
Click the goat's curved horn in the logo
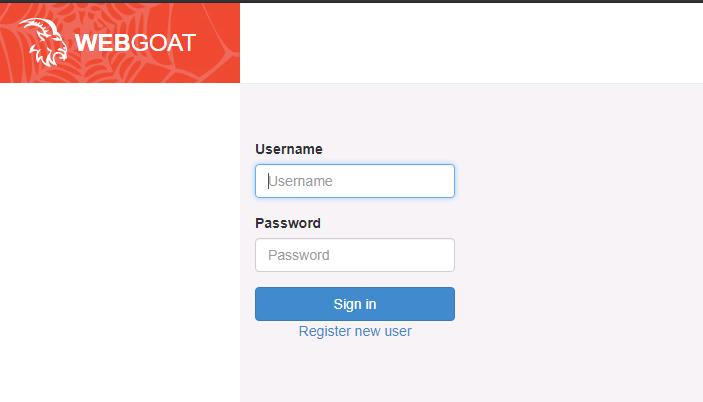coord(38,25)
